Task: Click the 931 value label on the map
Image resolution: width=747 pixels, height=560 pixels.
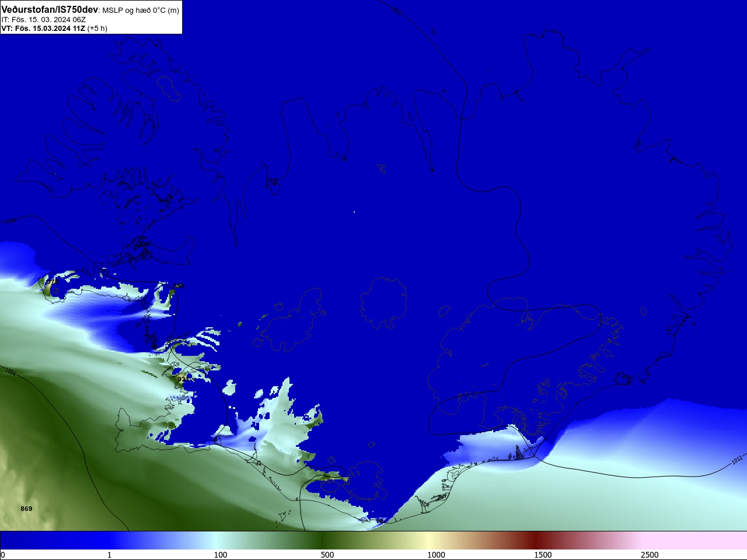Action: point(183,379)
